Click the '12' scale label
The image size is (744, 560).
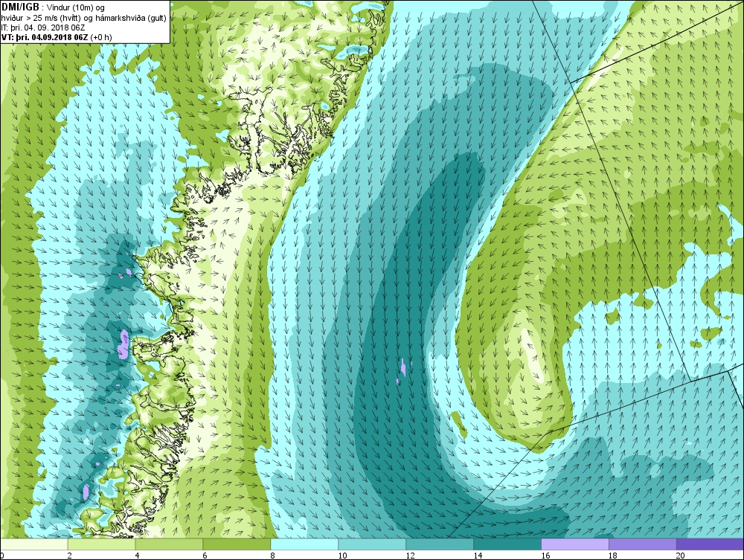click(411, 556)
